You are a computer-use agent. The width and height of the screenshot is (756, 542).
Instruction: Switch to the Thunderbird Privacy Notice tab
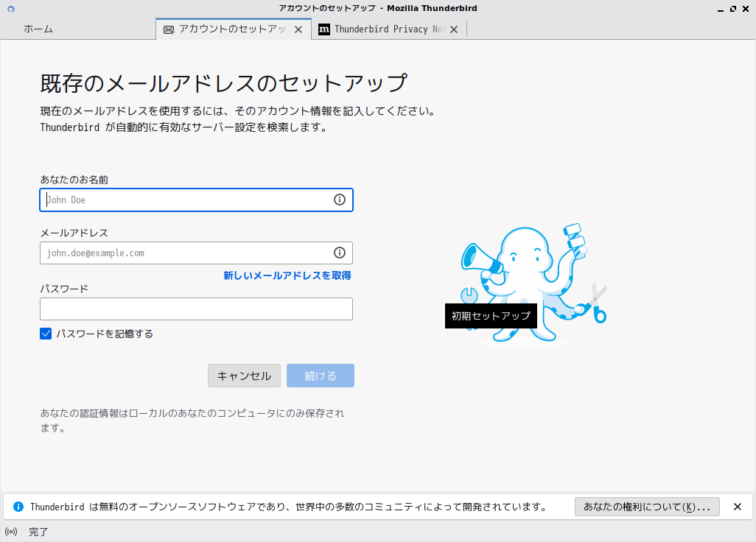click(x=388, y=29)
